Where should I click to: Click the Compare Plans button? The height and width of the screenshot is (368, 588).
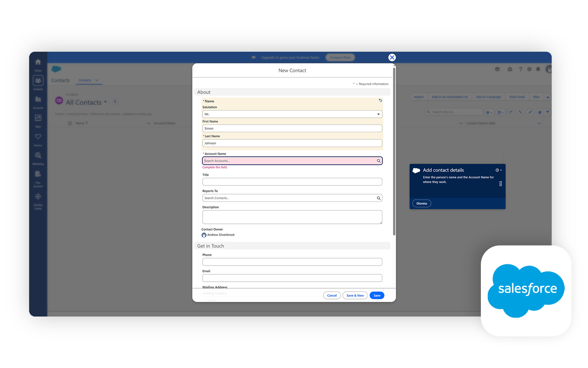(x=340, y=57)
